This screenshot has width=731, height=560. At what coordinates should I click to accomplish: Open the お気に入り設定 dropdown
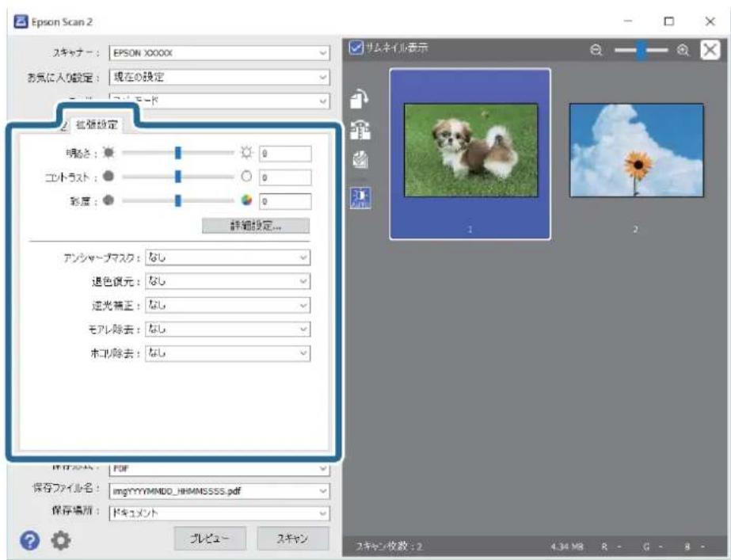click(x=219, y=77)
